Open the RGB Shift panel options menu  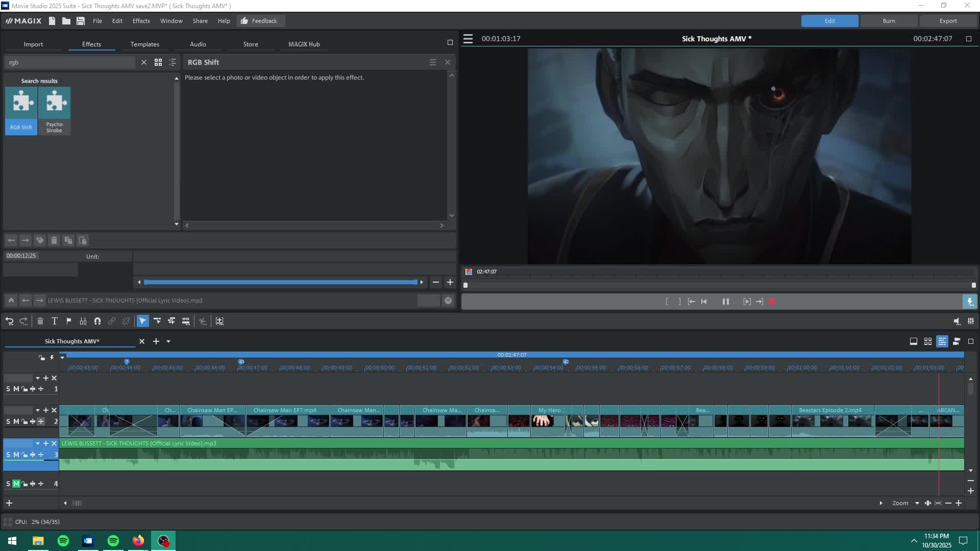tap(433, 62)
